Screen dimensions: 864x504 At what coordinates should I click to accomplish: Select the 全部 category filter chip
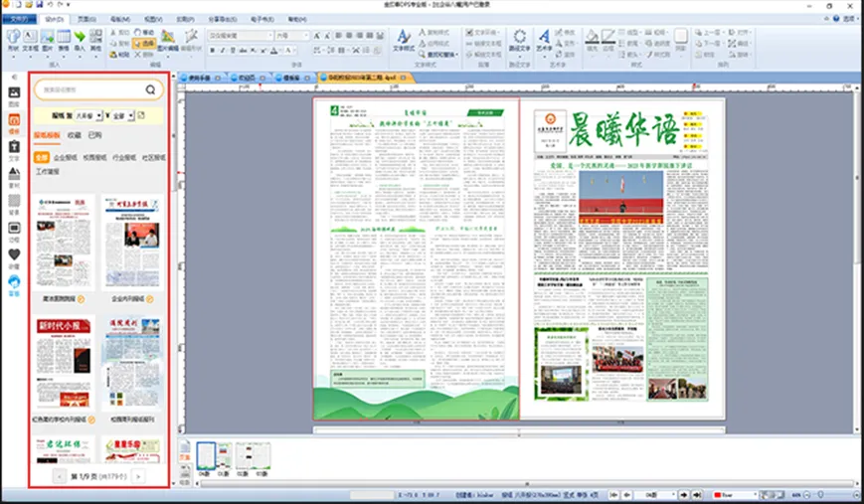point(41,157)
